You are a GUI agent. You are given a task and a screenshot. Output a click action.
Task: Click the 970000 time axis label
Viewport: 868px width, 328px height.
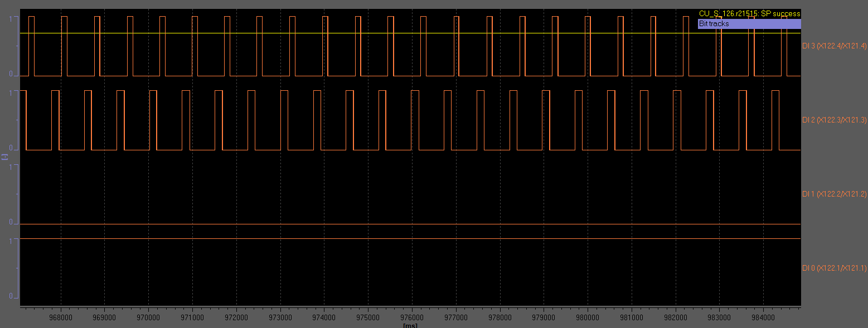[148, 317]
